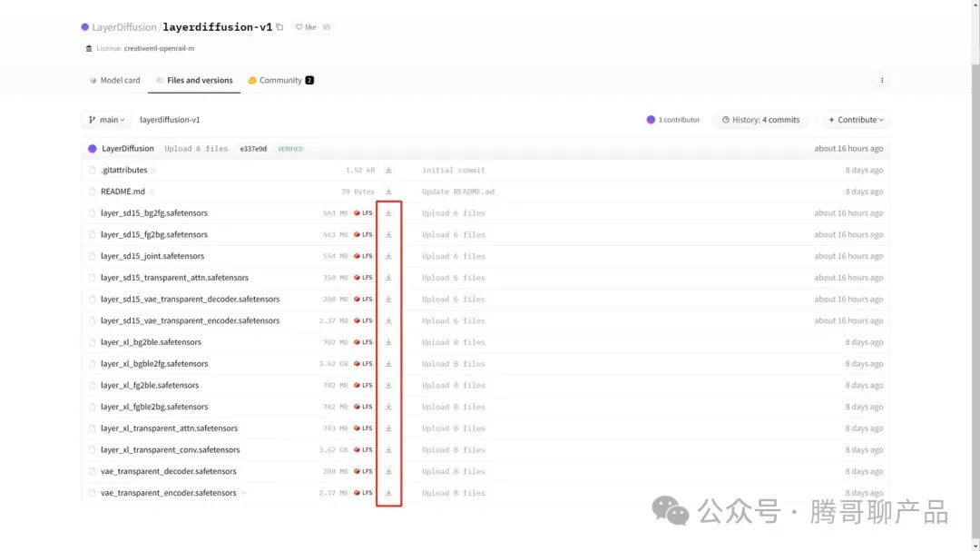The width and height of the screenshot is (980, 551).
Task: Open layer_sd15_fg2bg.safetensors file page
Action: (x=153, y=234)
